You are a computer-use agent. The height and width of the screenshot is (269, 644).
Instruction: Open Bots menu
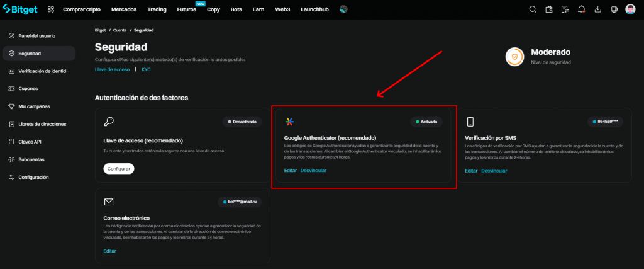coord(236,9)
